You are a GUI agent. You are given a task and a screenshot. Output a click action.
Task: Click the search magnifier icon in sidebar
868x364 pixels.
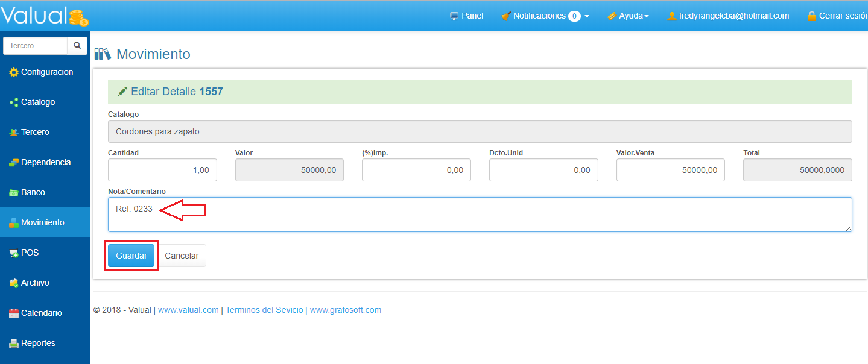(x=77, y=46)
